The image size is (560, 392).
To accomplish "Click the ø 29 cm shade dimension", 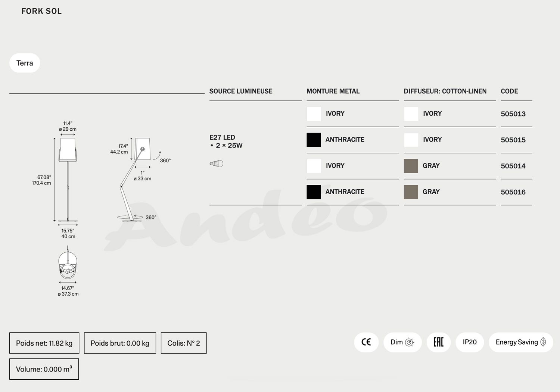I will point(68,129).
